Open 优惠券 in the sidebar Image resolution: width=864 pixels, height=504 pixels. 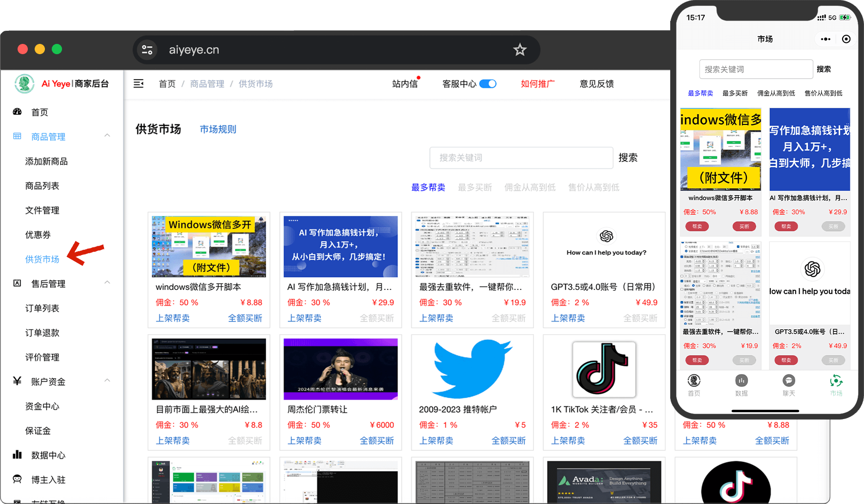[x=38, y=235]
